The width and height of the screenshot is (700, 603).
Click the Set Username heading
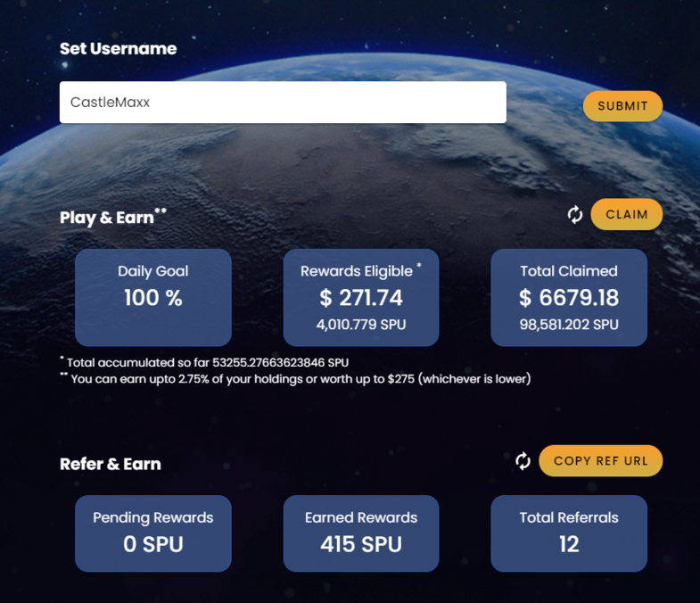pyautogui.click(x=119, y=49)
